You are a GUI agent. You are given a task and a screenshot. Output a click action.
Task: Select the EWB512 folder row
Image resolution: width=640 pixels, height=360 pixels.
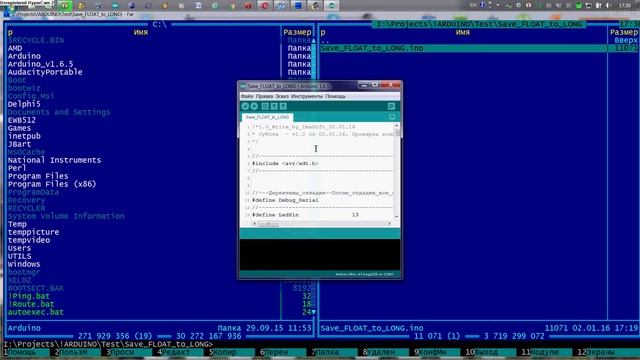click(x=22, y=120)
